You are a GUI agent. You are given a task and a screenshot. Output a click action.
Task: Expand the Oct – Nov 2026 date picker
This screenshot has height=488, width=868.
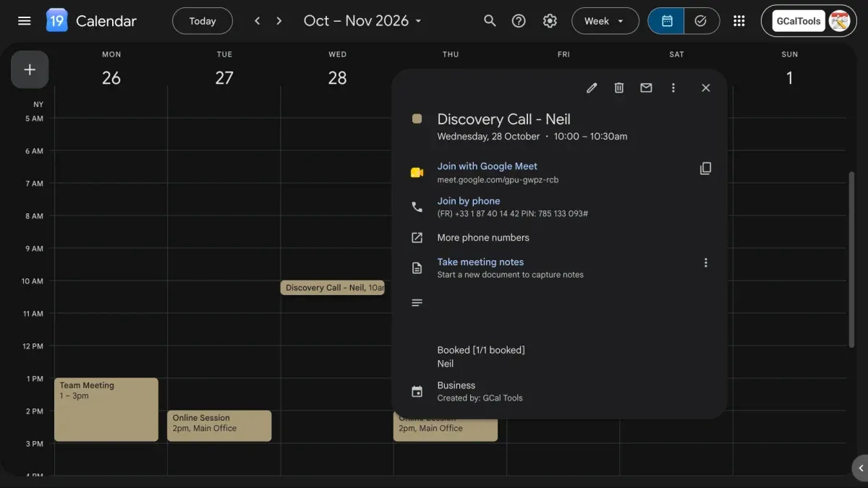tap(362, 21)
